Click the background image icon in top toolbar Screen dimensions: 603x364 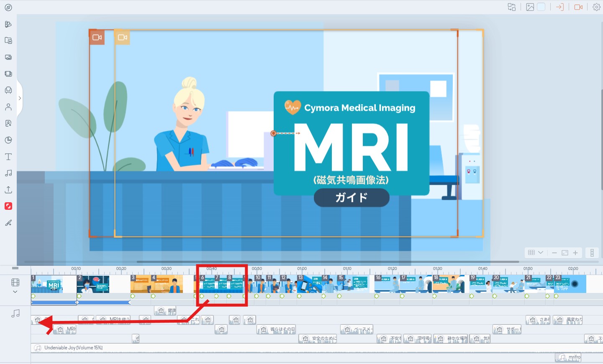[x=530, y=7]
